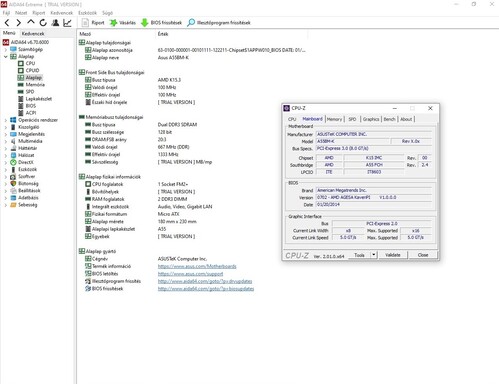Switch to the About tab in CPU-Z
The image size is (499, 384).
(406, 119)
